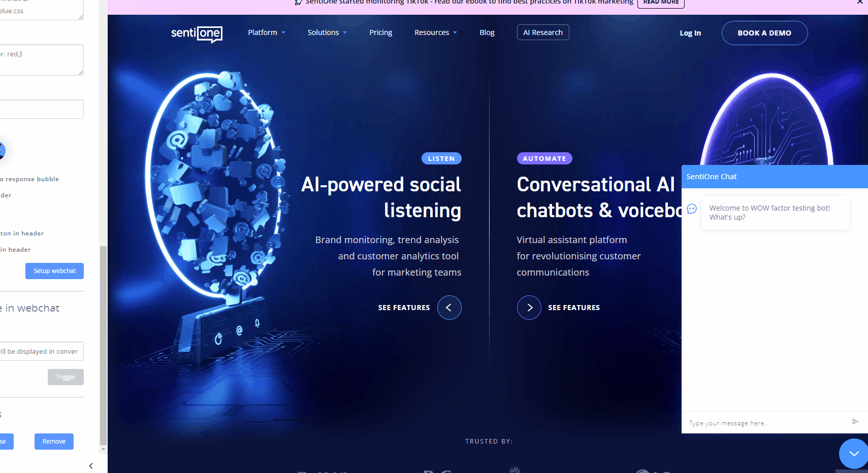Screen dimensions: 868x473
Task: Click the scrollbar down arrow in left panel
Action: pyautogui.click(x=103, y=449)
